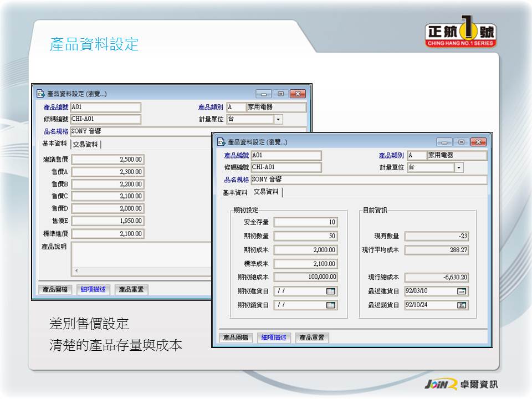Open calendar picker for 期初銷貨日
532x399 pixels.
tap(331, 305)
